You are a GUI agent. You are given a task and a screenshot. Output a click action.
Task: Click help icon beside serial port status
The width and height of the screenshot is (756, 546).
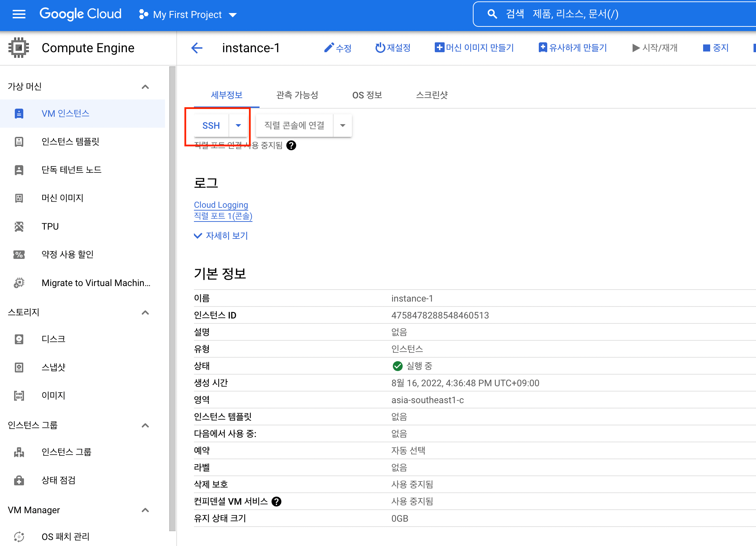(x=291, y=145)
